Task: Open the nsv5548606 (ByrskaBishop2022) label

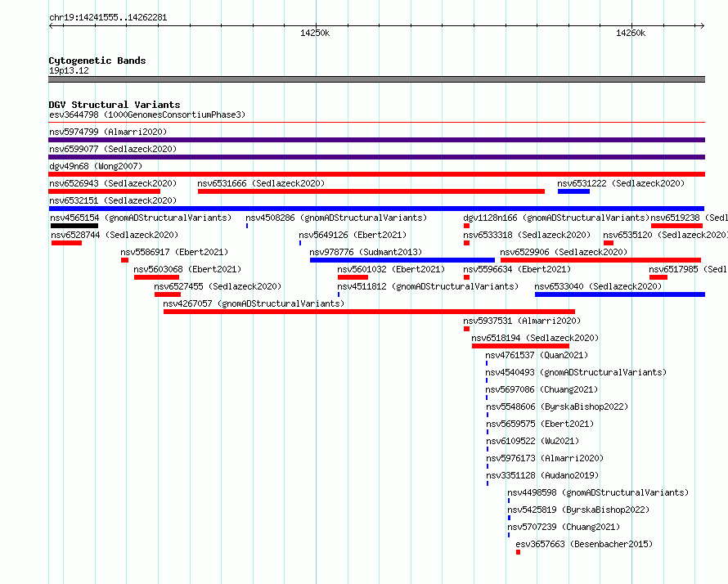Action: coord(557,407)
